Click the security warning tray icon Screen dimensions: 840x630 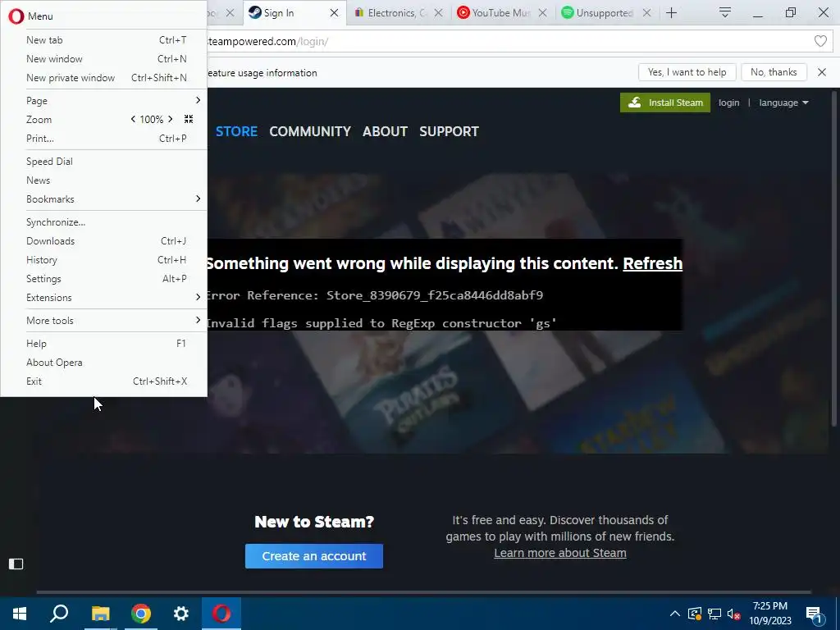694,614
